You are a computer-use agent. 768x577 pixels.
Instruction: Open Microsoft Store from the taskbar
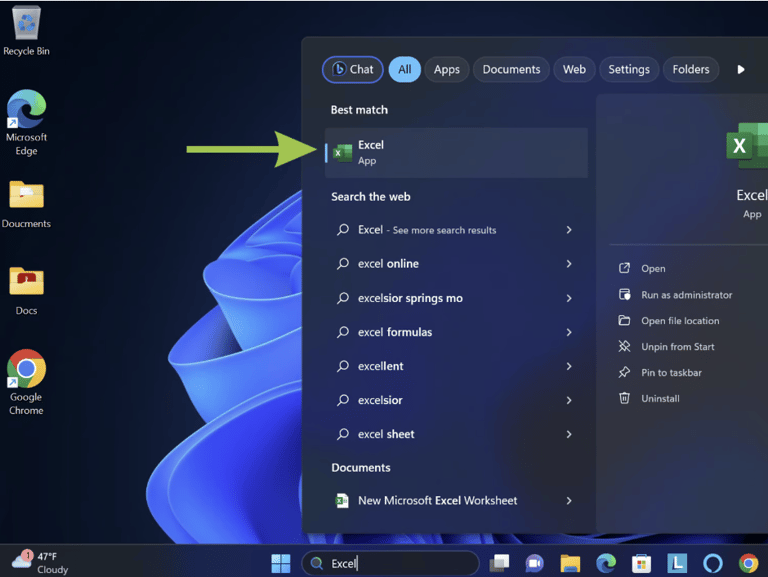click(641, 563)
